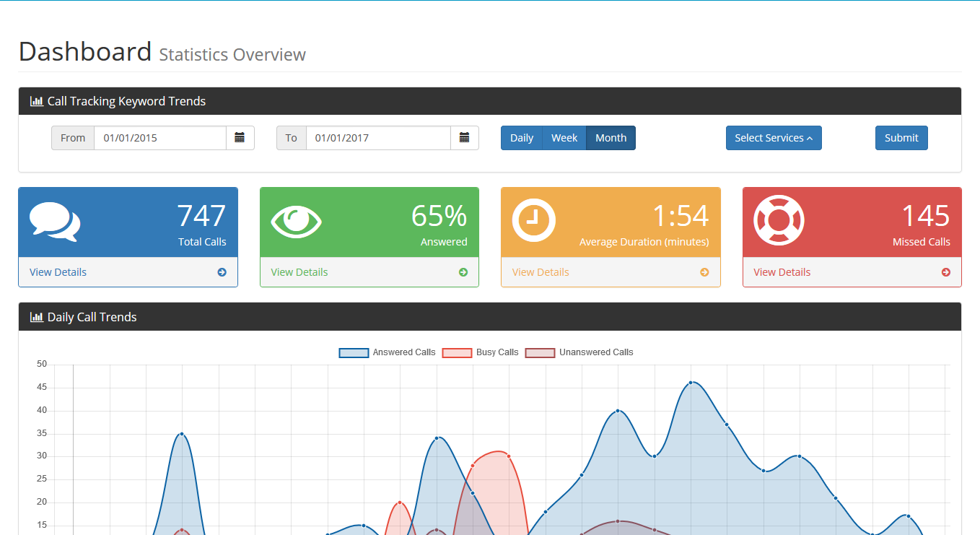Click the speech bubbles icon on Total Calls card
Image resolution: width=980 pixels, height=535 pixels.
[55, 222]
